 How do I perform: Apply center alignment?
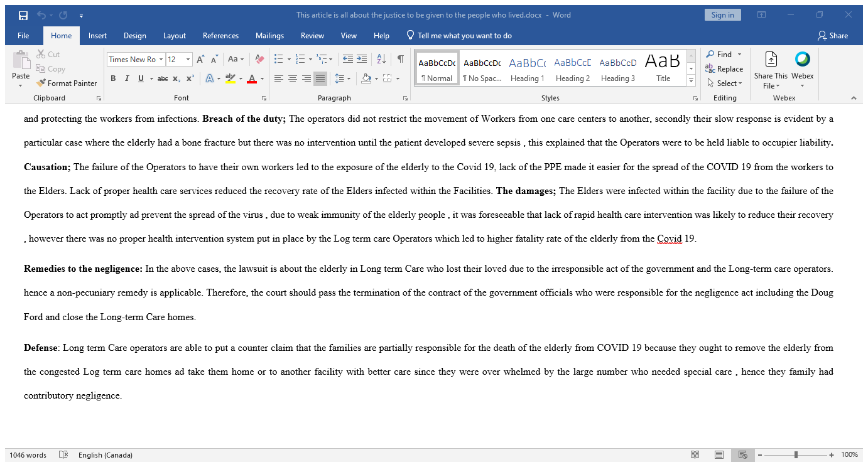(x=292, y=78)
